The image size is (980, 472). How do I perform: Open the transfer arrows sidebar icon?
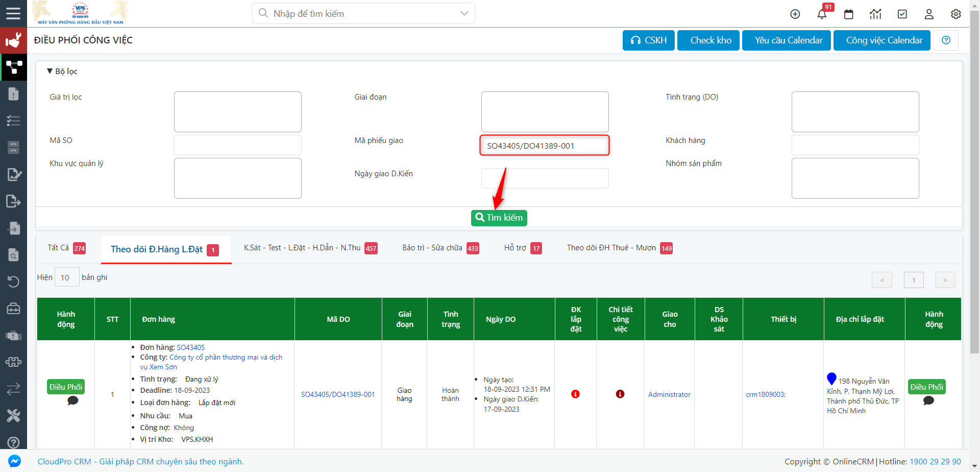click(x=13, y=389)
